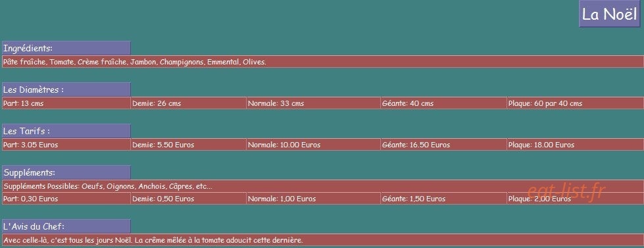Click the chef's comment starting Avec celle-là

click(323, 240)
